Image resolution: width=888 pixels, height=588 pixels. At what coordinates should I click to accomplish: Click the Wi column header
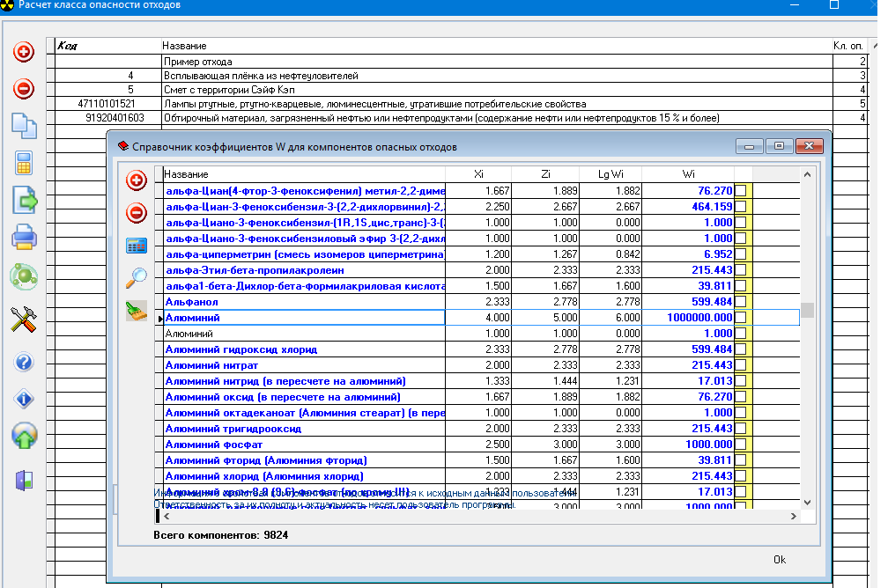coord(687,173)
